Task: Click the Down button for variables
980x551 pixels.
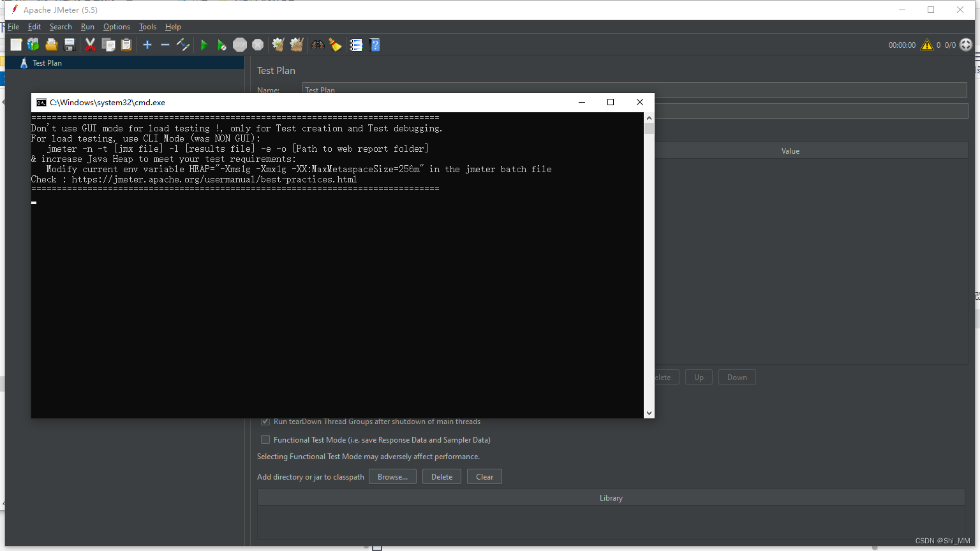Action: (x=737, y=377)
